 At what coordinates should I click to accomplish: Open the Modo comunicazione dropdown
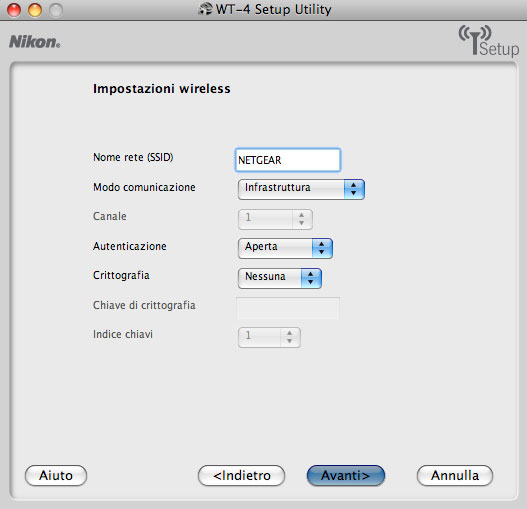[301, 189]
